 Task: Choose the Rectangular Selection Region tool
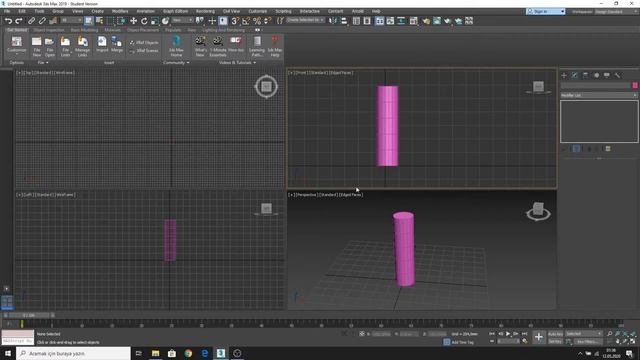[x=110, y=20]
